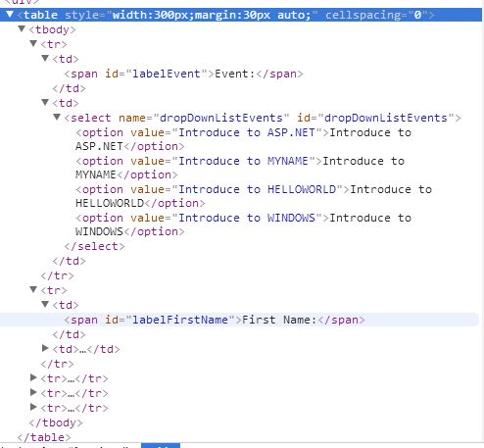Select the Introduce to ASP.NET option row
The height and width of the screenshot is (448, 484).
243,139
